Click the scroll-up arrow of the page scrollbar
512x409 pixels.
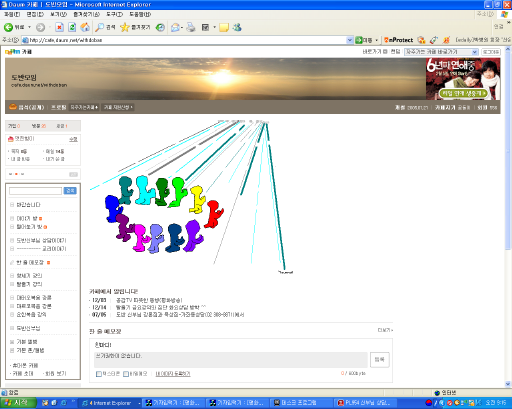tap(508, 49)
